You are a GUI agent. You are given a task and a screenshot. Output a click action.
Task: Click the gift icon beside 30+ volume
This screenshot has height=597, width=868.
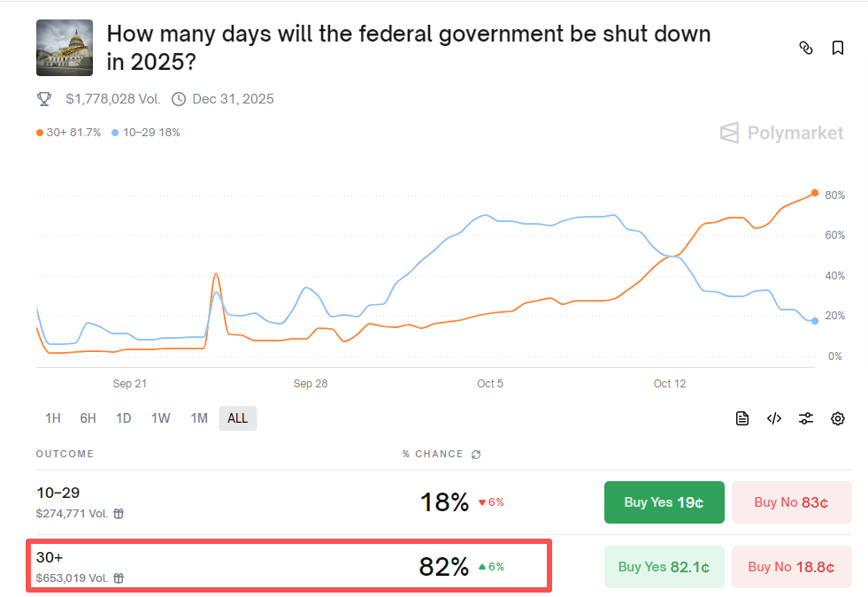coord(119,577)
